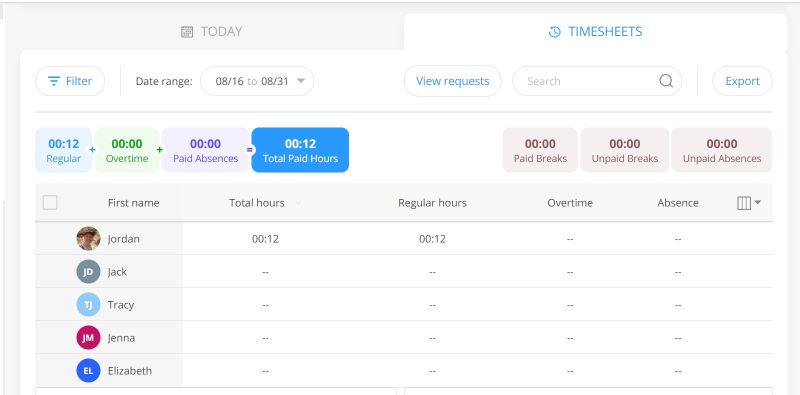Click the JM avatar for Jenna

tap(88, 337)
